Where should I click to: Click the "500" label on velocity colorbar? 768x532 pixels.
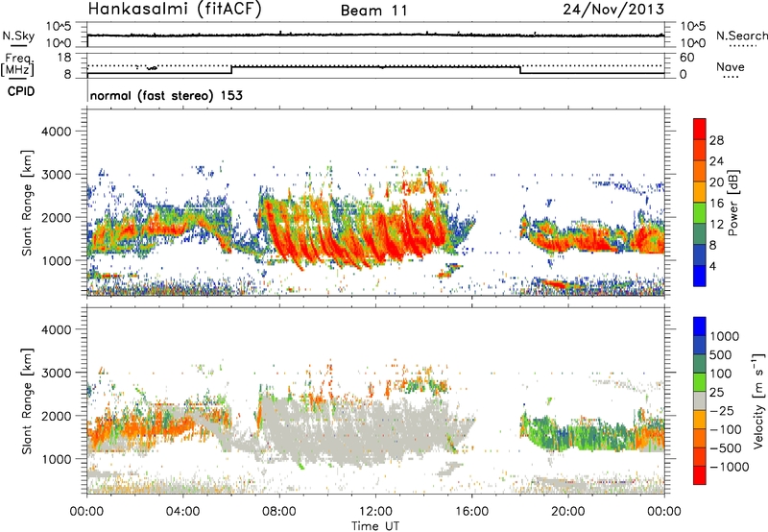720,354
